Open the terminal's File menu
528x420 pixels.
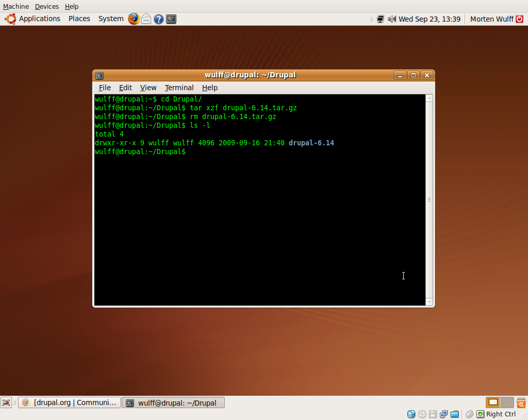pyautogui.click(x=105, y=88)
